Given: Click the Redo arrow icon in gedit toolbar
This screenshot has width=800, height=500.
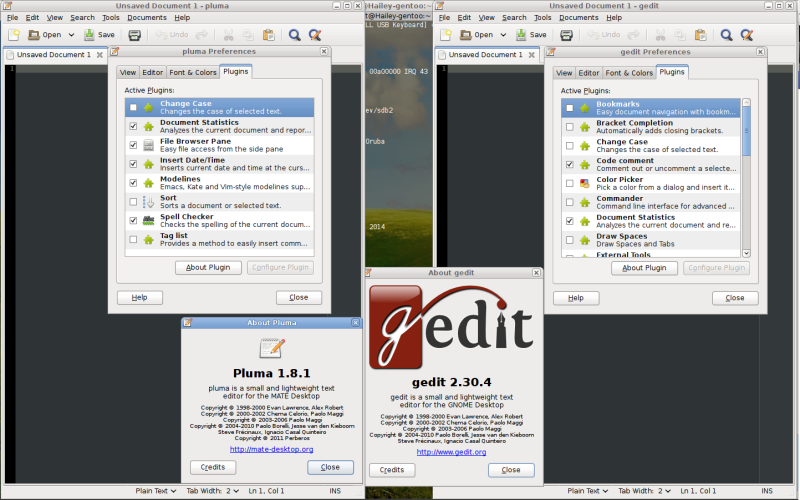Looking at the screenshot, I should (x=633, y=35).
